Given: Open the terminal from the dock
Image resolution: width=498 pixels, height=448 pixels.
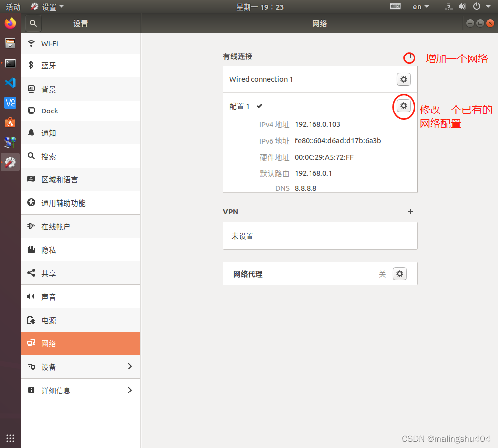Looking at the screenshot, I should pos(10,63).
